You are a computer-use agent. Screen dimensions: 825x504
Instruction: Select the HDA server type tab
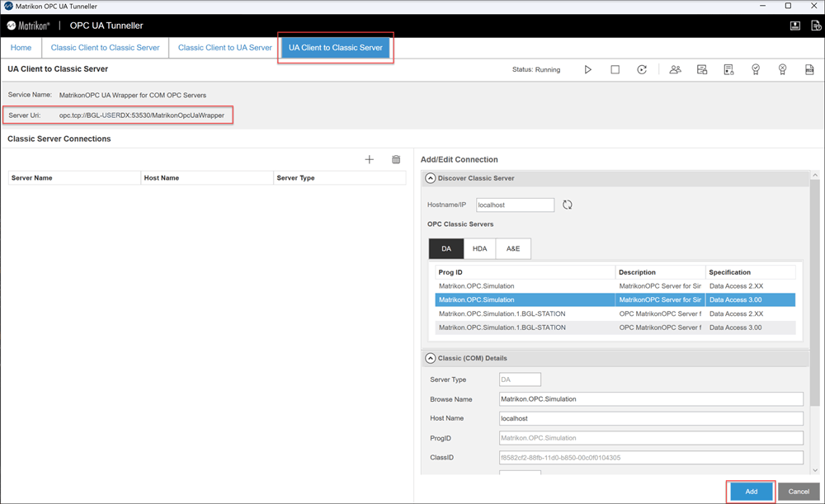[x=479, y=248]
